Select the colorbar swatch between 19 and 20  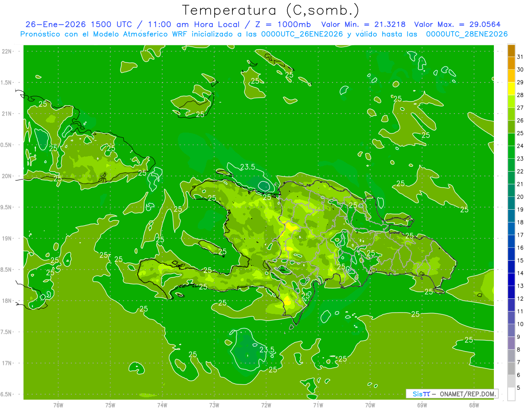(511, 203)
